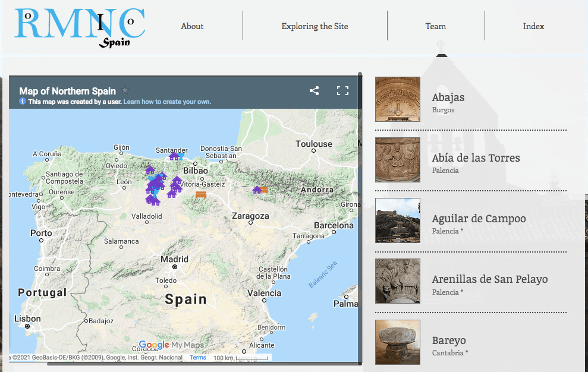Click purple marker north of Zaragoza

pos(257,190)
